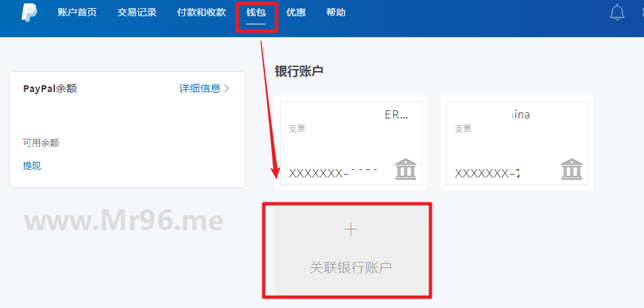Click the 可用余额 label in balance card

pyautogui.click(x=41, y=143)
